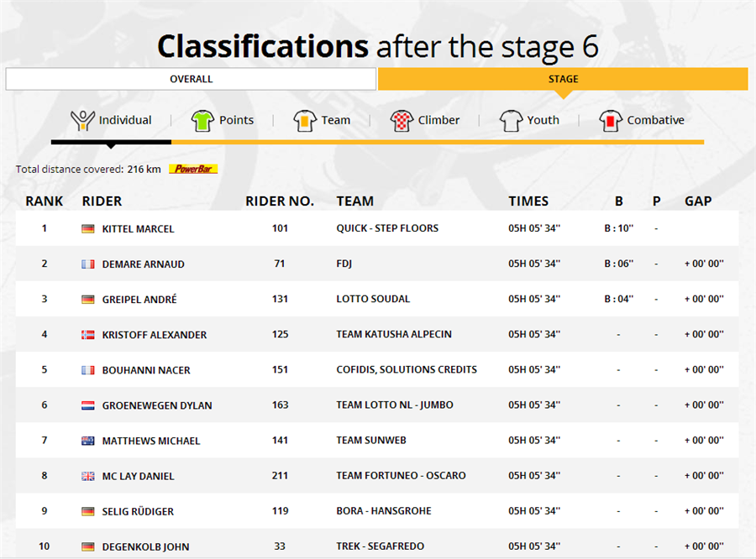This screenshot has height=559, width=756.
Task: Click the RANK column header
Action: (x=45, y=201)
